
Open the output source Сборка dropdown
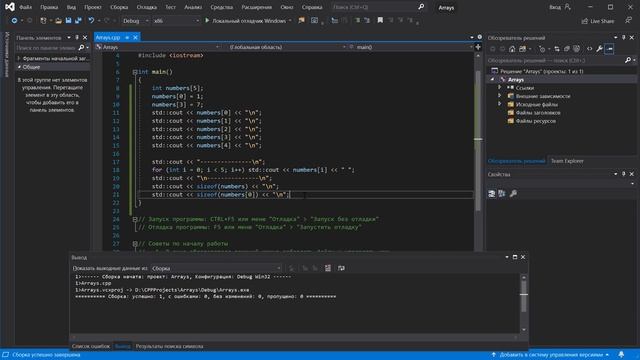[x=216, y=268]
